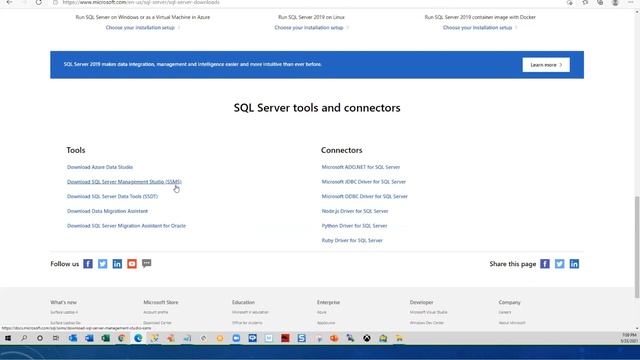Open the Xbox app in the taskbar
640x360 pixels.
click(367, 338)
